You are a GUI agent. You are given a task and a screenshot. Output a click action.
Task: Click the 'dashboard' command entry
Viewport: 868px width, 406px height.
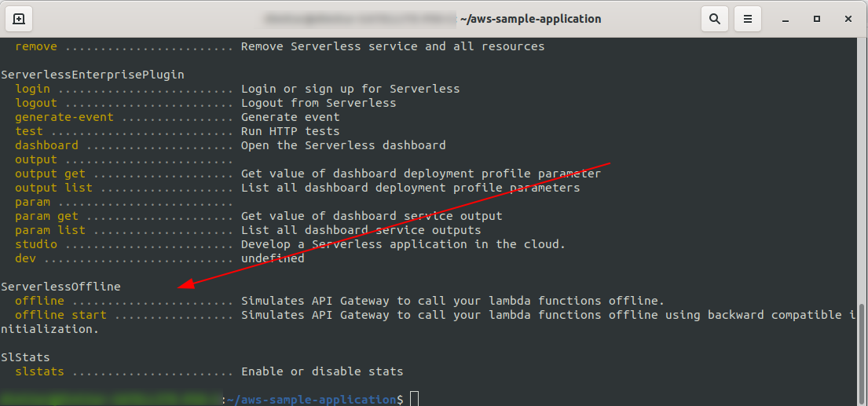46,145
